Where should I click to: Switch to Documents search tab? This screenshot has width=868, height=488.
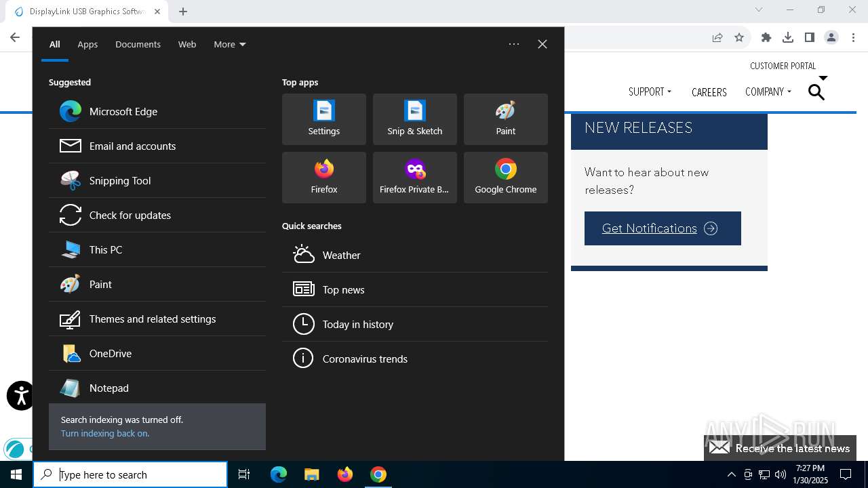(138, 45)
